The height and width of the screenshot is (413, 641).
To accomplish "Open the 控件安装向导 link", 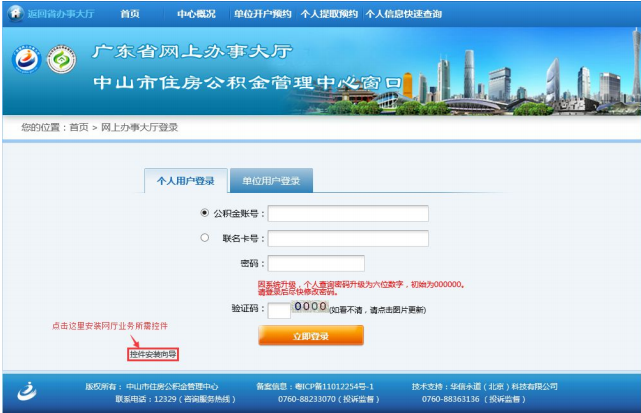I will point(153,354).
